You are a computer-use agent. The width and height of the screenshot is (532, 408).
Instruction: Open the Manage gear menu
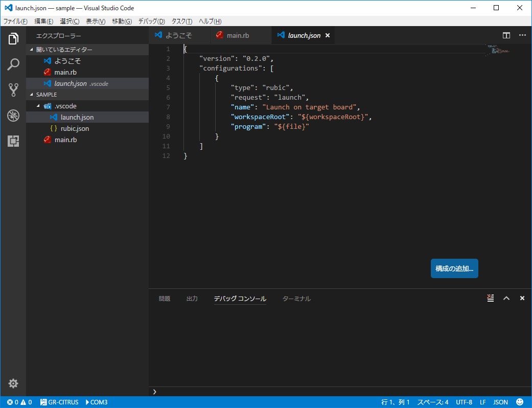(x=13, y=383)
